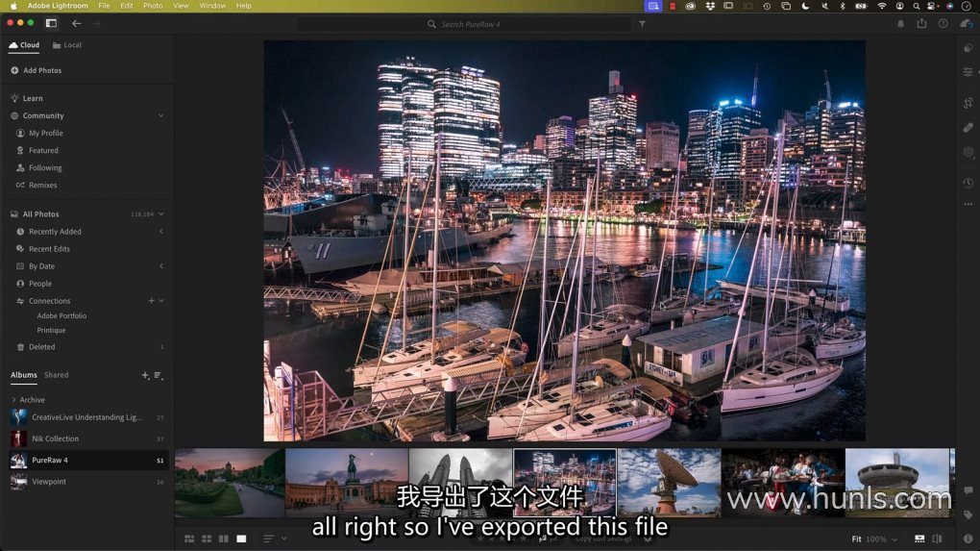Open the Versions history panel
Image resolution: width=980 pixels, height=551 pixels.
pyautogui.click(x=968, y=183)
